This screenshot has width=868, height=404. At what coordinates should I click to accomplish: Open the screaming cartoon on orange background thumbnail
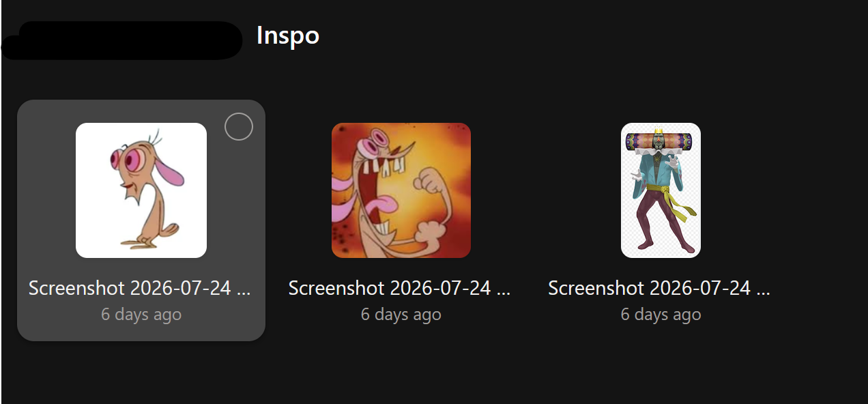coord(401,190)
